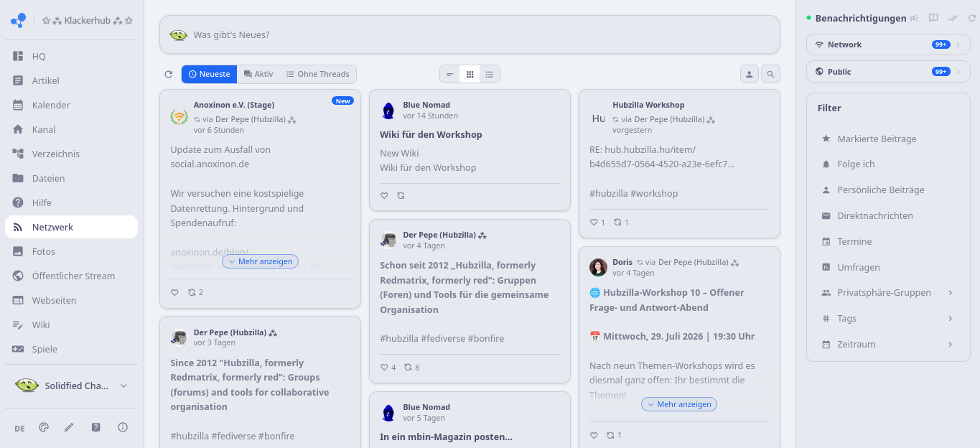Viewport: 980px width, 448px height.
Task: Open Artikel in the sidebar
Action: point(71,80)
